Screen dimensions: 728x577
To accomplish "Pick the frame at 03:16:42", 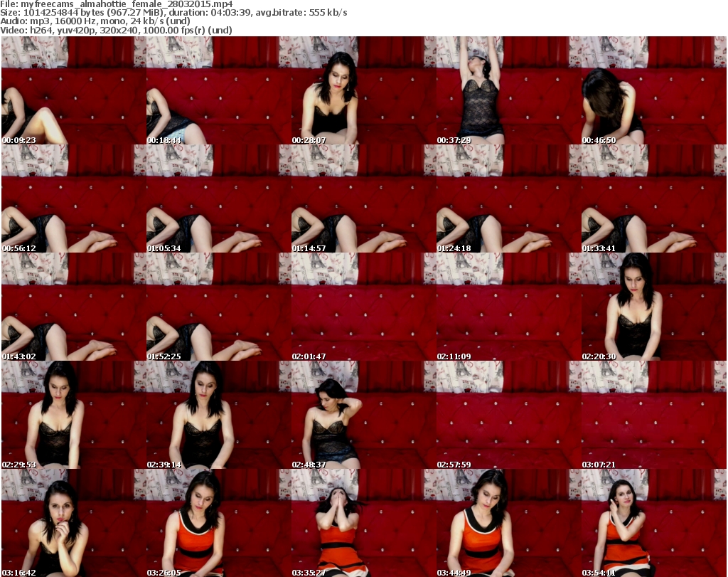I will [74, 523].
